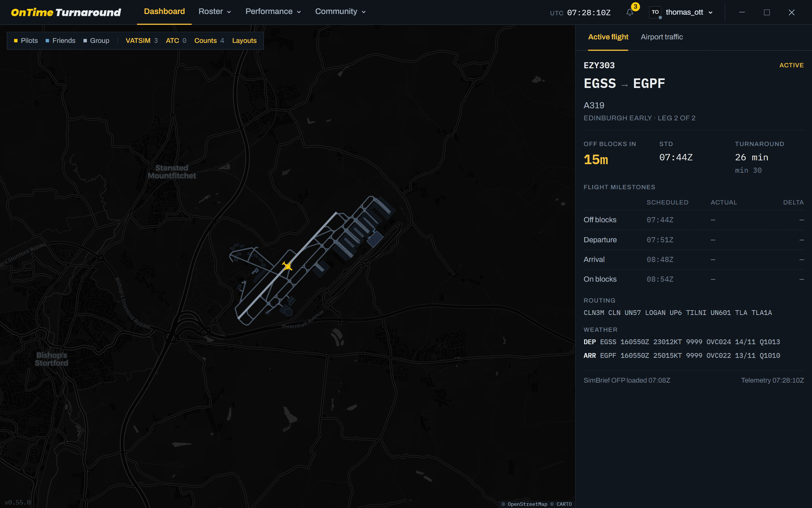The width and height of the screenshot is (812, 508).
Task: Click the 15m off blocks countdown
Action: pos(596,159)
